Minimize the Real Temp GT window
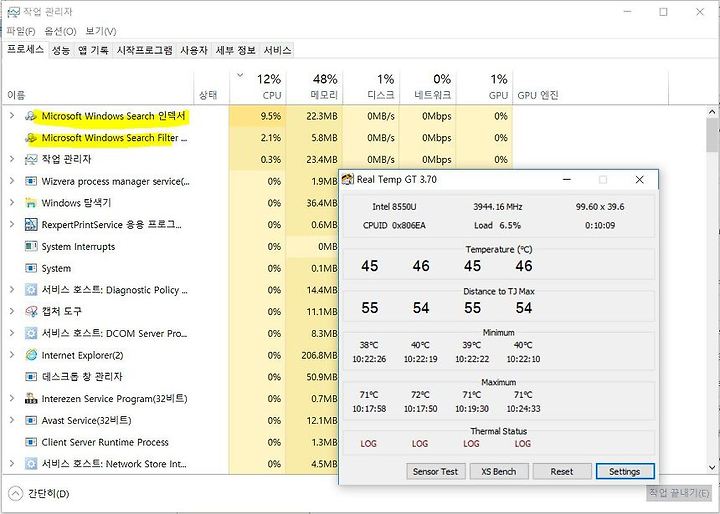 [x=567, y=180]
